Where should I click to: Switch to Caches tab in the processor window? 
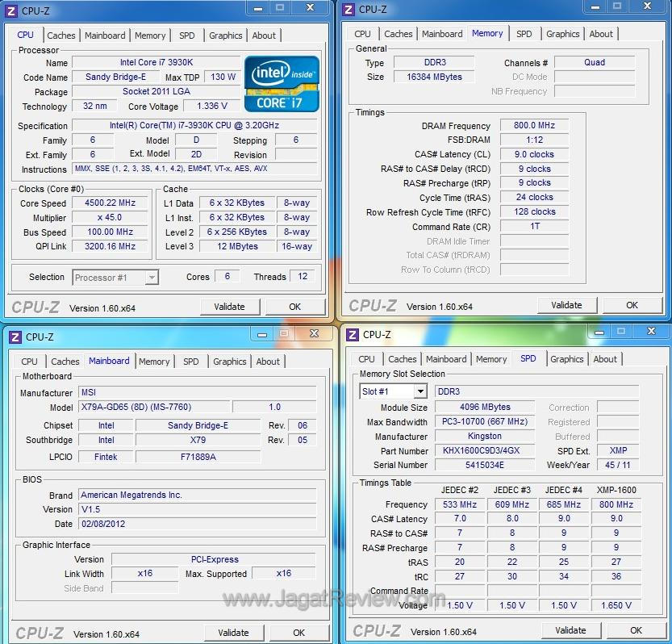coord(61,36)
